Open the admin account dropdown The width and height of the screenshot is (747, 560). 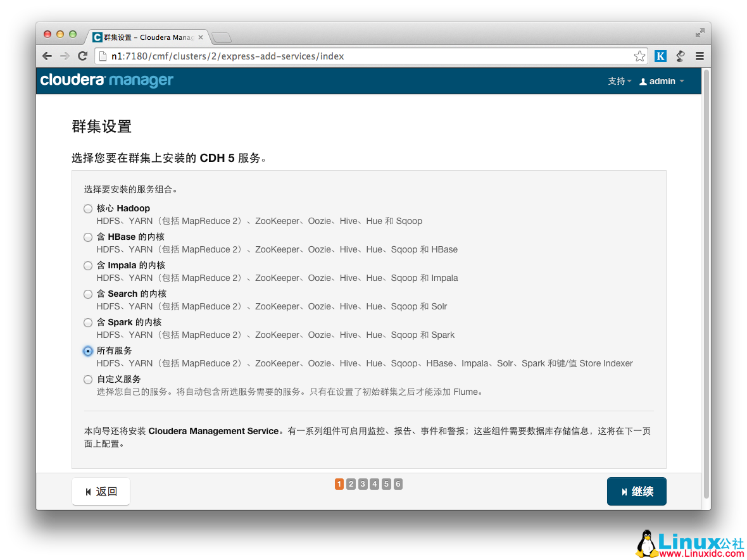point(662,81)
